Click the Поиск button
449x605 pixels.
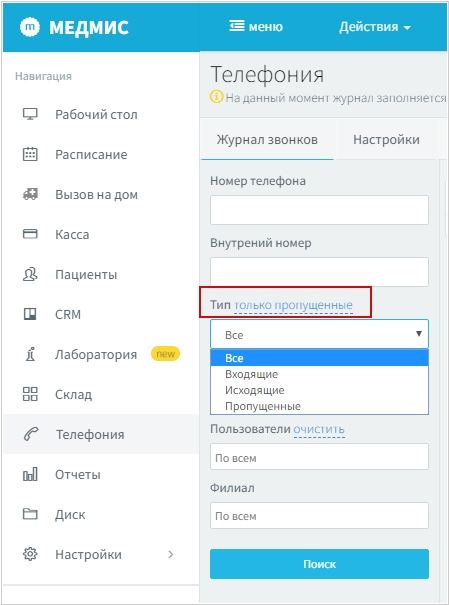(x=319, y=564)
